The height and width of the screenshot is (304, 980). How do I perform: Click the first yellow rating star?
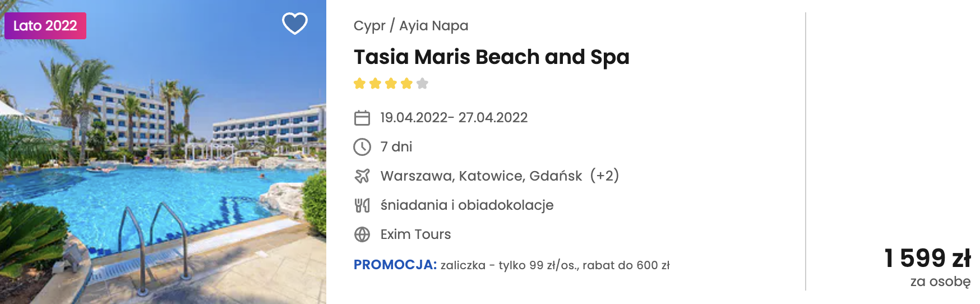point(359,84)
